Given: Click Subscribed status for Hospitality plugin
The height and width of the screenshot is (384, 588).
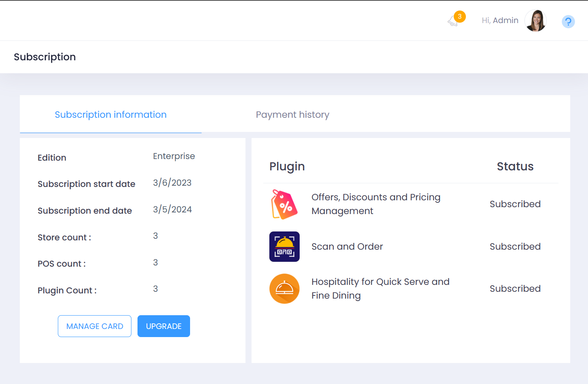Looking at the screenshot, I should click(515, 289).
